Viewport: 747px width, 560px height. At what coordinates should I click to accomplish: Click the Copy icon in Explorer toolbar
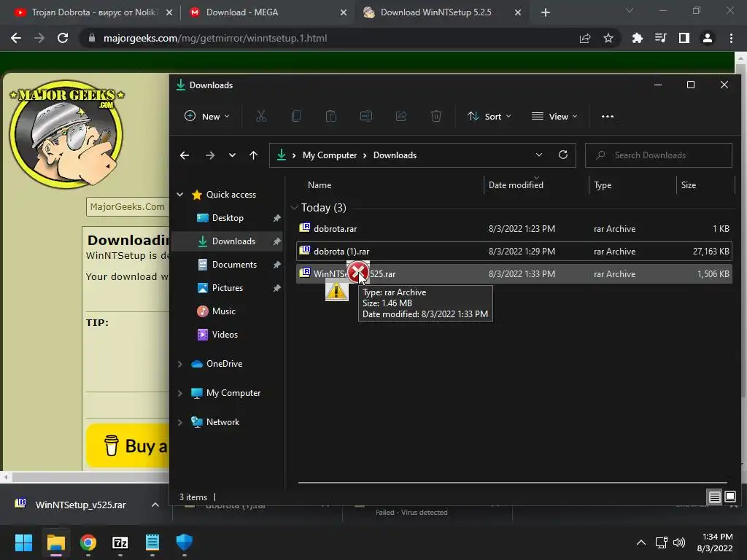(296, 116)
